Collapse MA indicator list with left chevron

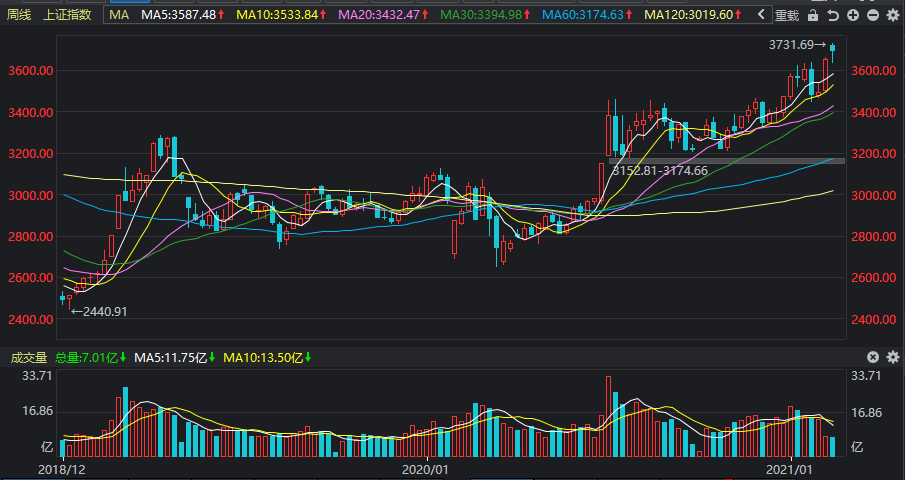(x=762, y=15)
